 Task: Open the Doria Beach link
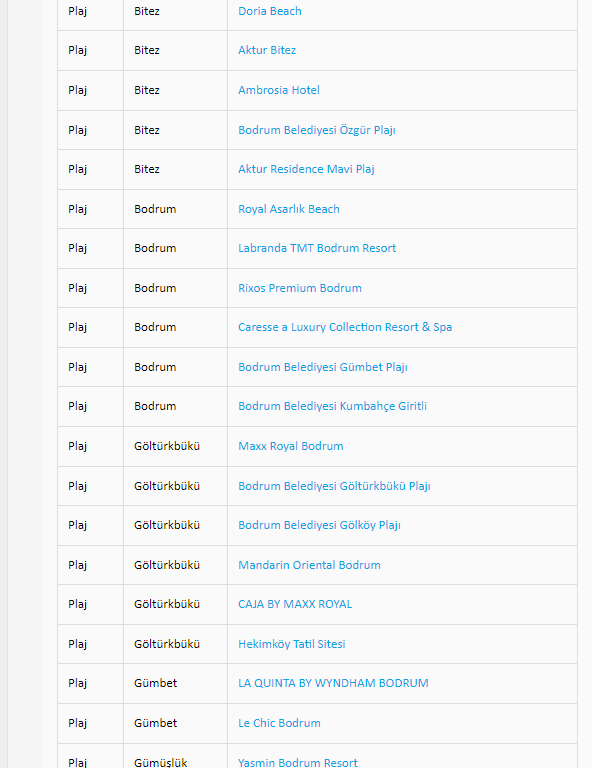270,11
